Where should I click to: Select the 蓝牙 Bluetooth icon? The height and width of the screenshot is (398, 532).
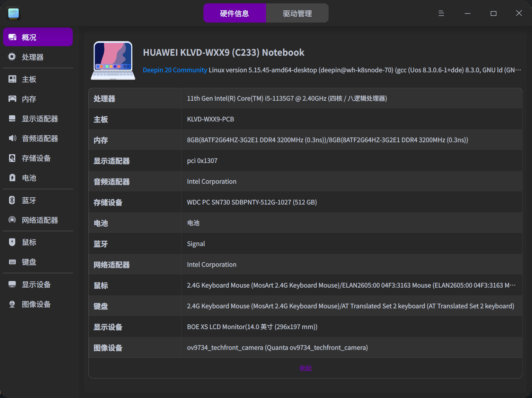click(12, 200)
